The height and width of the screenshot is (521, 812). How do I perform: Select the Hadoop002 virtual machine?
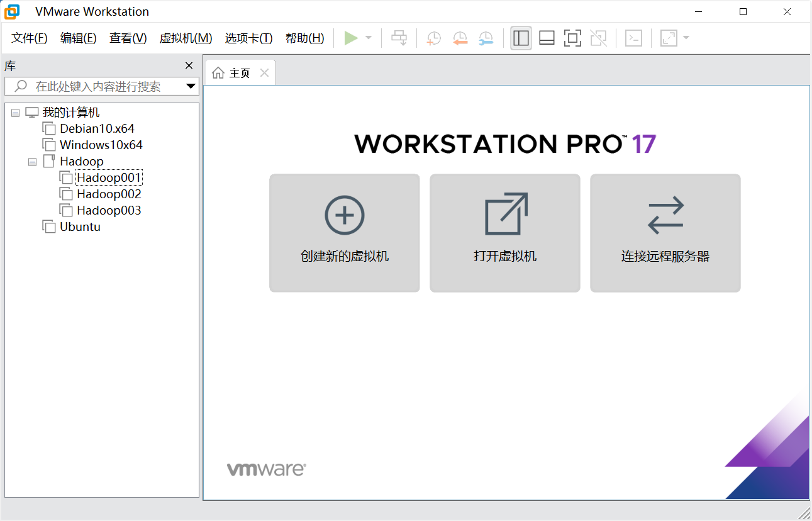coord(109,194)
